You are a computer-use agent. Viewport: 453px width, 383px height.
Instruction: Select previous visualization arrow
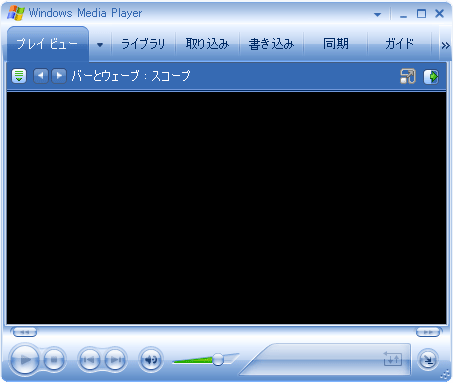(41, 76)
